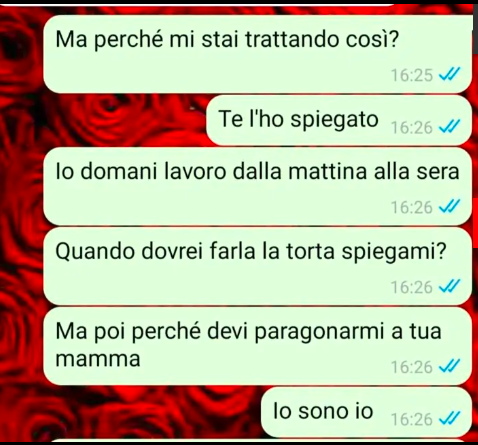This screenshot has width=478, height=445.
Task: Tap the 16:25 timestamp on the first message
Action: [412, 75]
